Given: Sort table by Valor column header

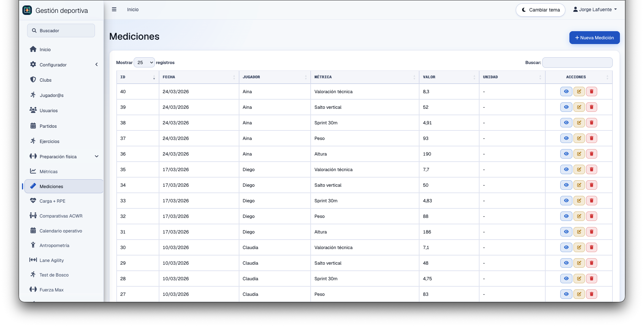Looking at the screenshot, I should (449, 77).
